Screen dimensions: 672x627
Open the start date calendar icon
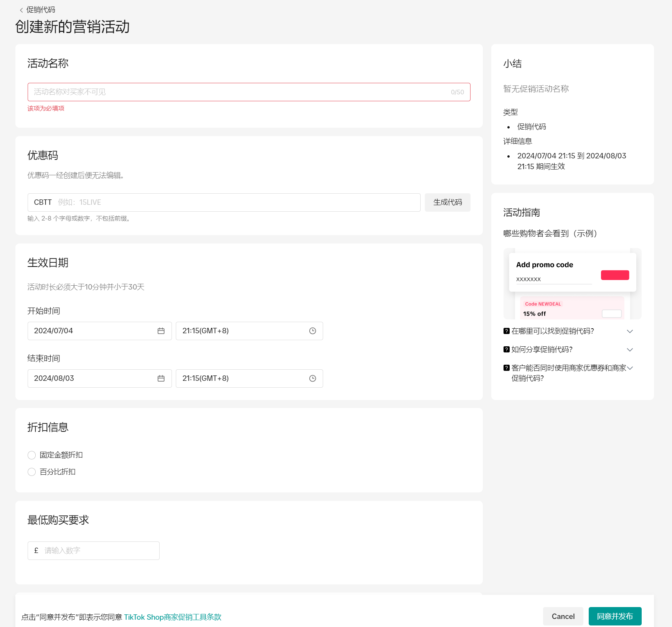coord(161,331)
